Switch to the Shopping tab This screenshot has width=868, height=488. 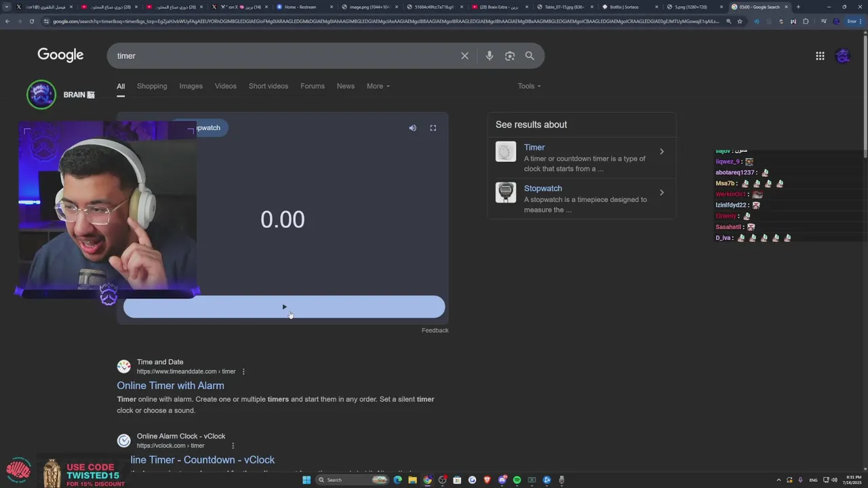coord(152,86)
